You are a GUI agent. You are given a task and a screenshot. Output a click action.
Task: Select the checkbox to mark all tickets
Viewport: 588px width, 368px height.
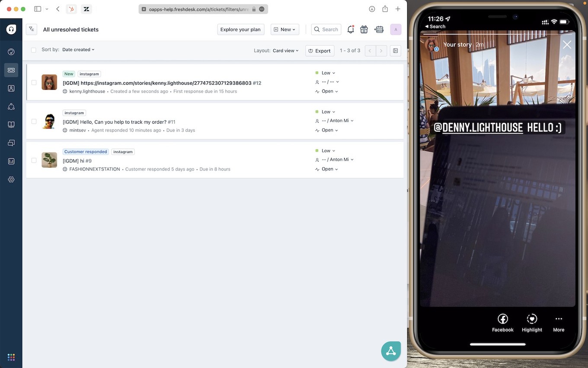(34, 50)
